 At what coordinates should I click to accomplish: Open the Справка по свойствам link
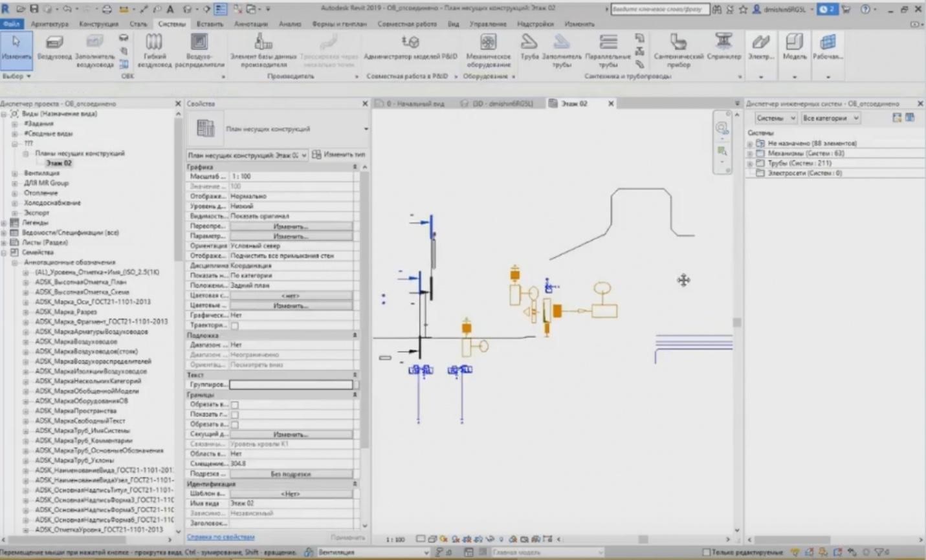pyautogui.click(x=221, y=537)
